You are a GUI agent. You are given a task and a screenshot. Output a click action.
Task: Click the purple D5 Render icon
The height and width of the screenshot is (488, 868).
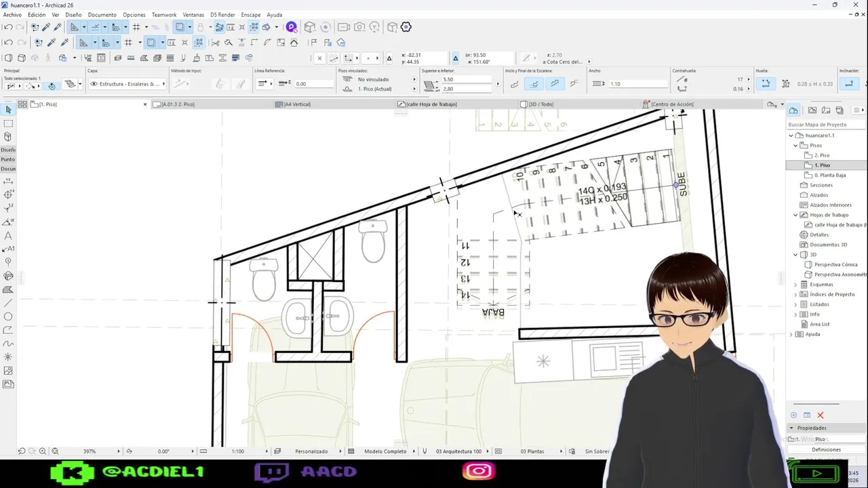(291, 27)
